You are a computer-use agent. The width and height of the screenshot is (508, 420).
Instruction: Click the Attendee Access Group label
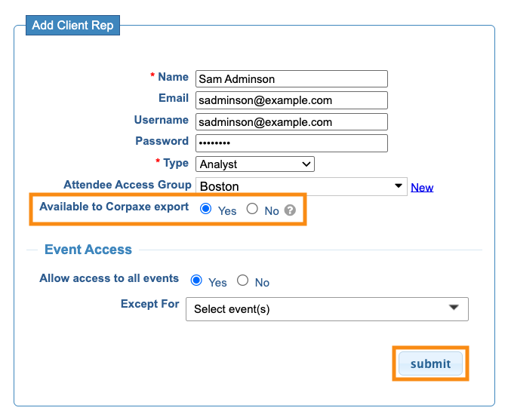[x=128, y=185]
